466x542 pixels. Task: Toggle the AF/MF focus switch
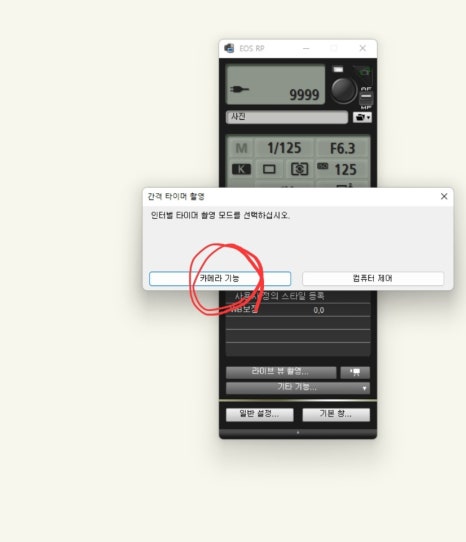[x=366, y=98]
